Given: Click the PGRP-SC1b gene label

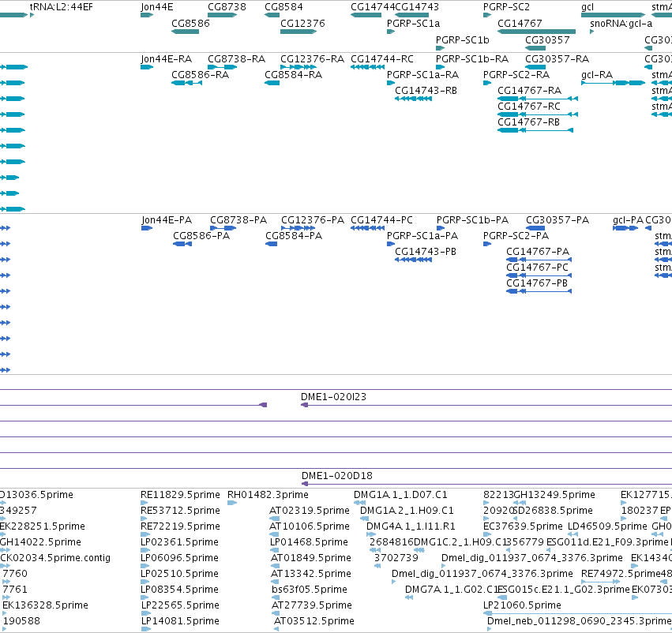Looking at the screenshot, I should [x=463, y=39].
